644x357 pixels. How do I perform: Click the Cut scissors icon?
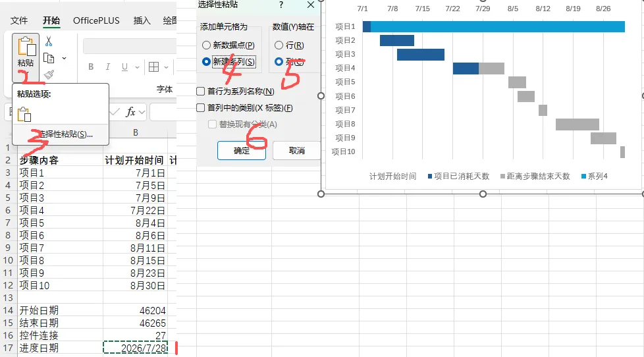49,41
